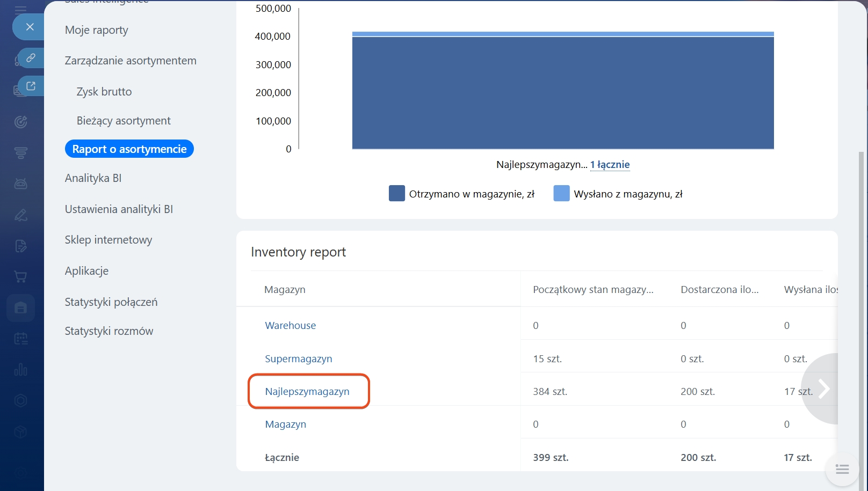Toggle 'Otrzymano w magazynie' legend swatch
This screenshot has width=868, height=491.
[396, 194]
